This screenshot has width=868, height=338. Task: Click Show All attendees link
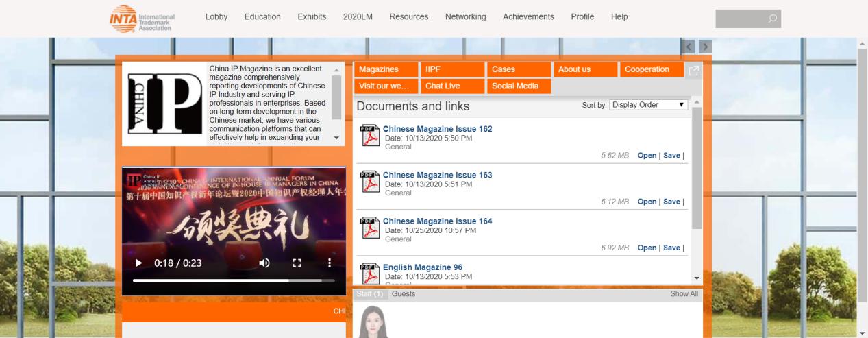click(684, 294)
